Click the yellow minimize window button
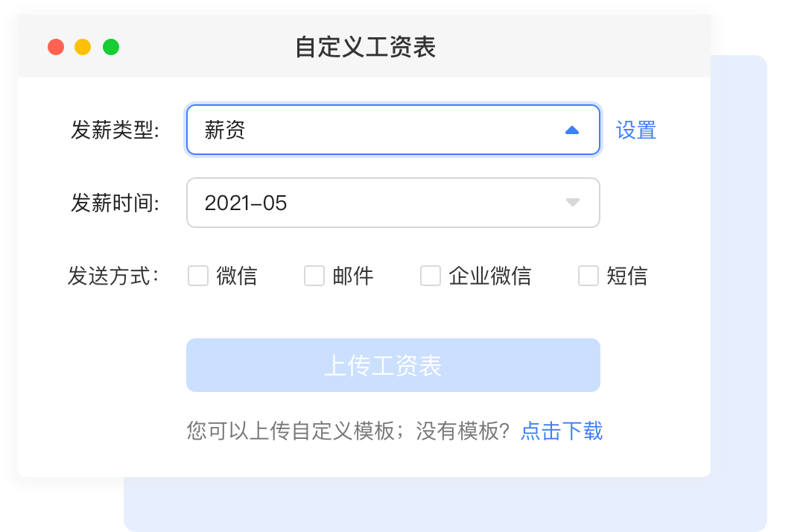 point(83,47)
